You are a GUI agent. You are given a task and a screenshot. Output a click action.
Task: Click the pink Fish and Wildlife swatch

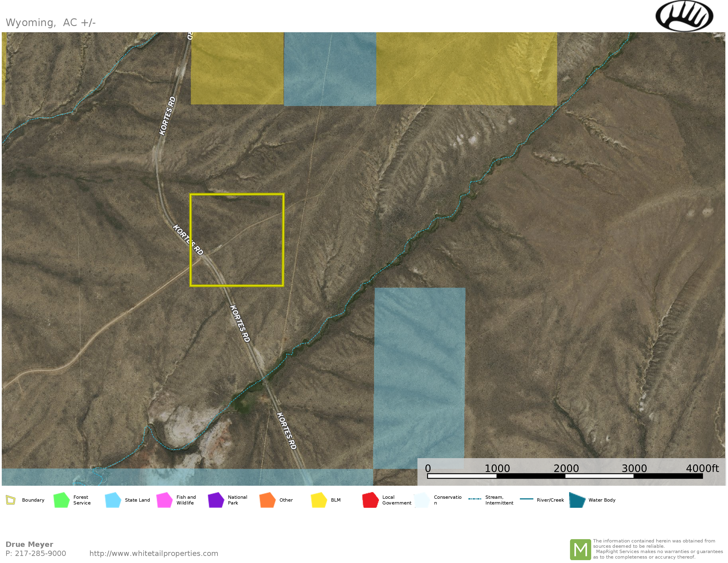point(164,500)
